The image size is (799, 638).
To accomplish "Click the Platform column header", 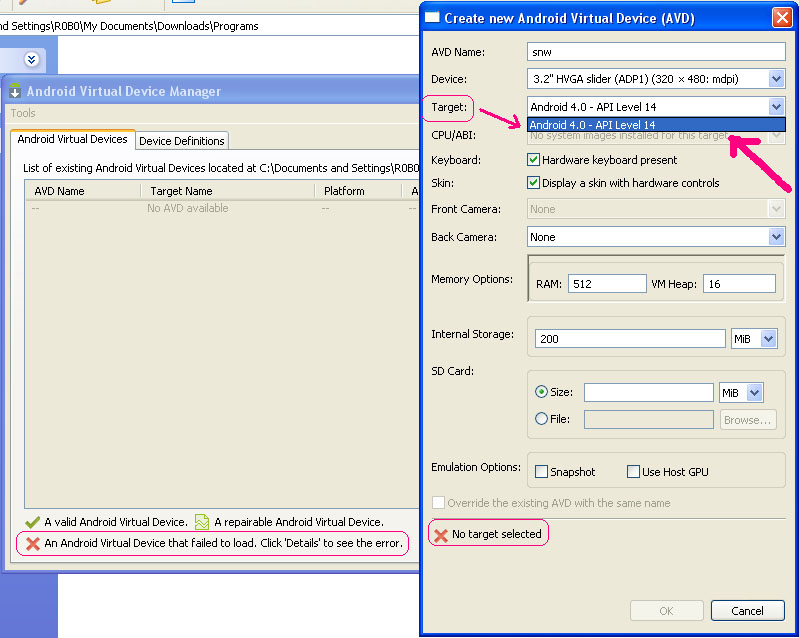I will (358, 191).
